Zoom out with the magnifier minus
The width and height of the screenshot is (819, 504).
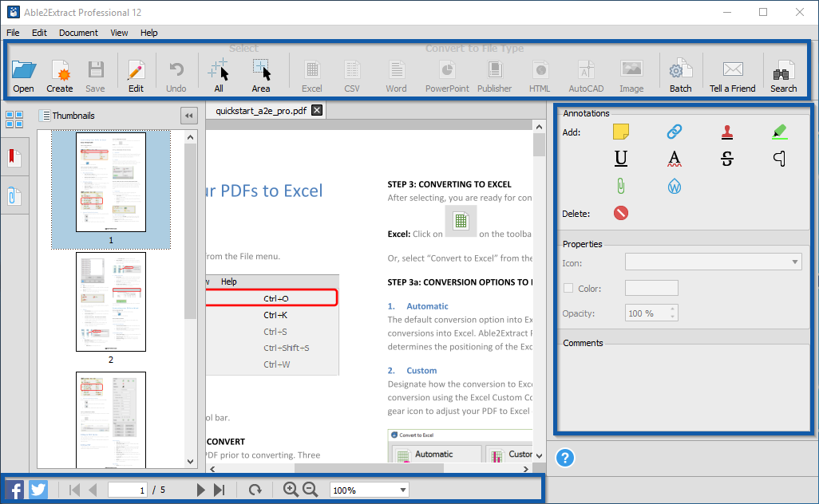(311, 490)
